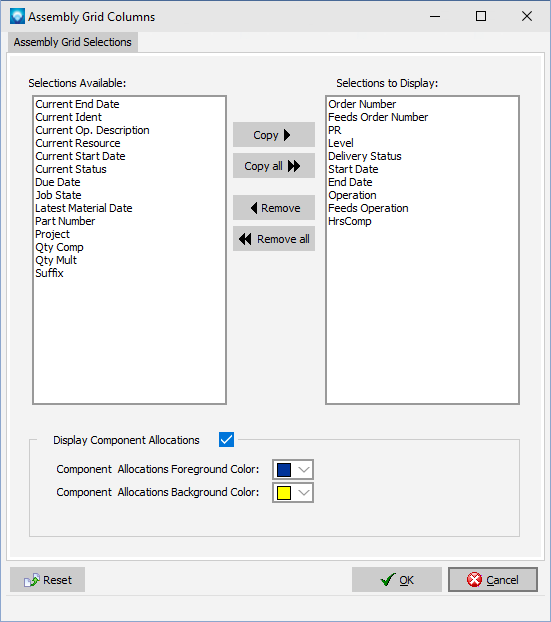Click the application icon in title bar
Screen dimensions: 551x622
point(17,17)
